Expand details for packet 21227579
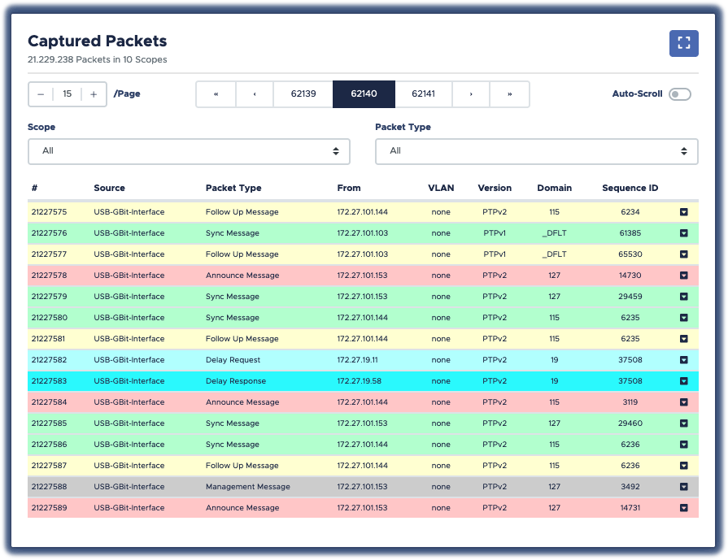Viewport: 728px width, 560px height. point(683,297)
